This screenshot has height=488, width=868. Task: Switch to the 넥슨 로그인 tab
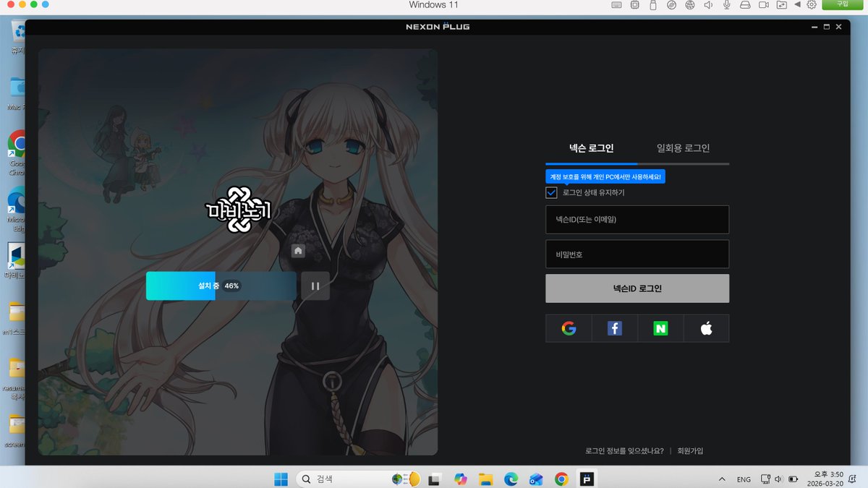(591, 148)
